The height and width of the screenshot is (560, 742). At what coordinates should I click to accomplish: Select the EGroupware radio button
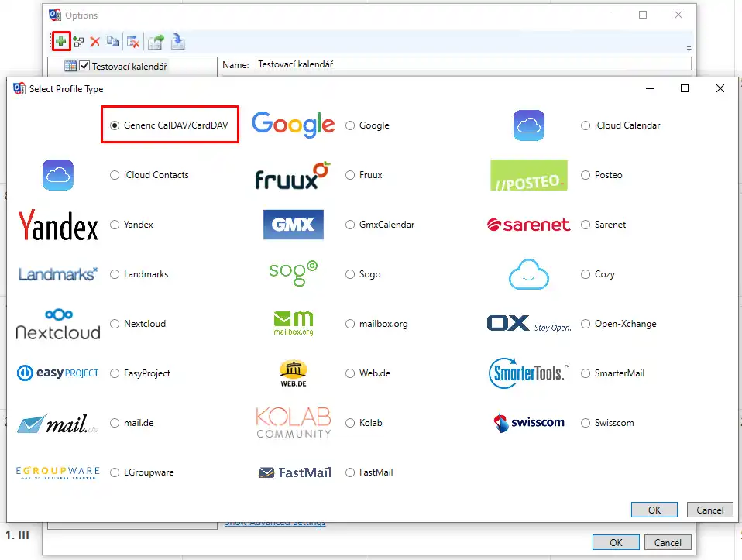pyautogui.click(x=115, y=472)
